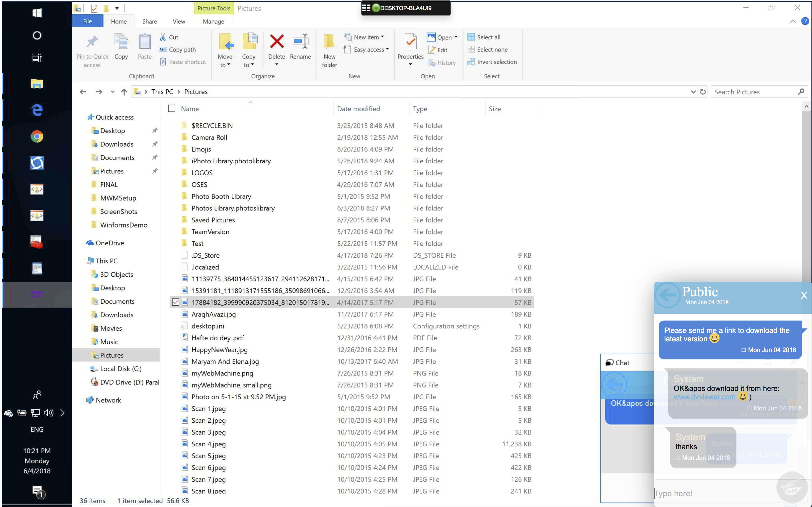This screenshot has width=812, height=507.
Task: Open Chrome from the taskbar
Action: 37,137
